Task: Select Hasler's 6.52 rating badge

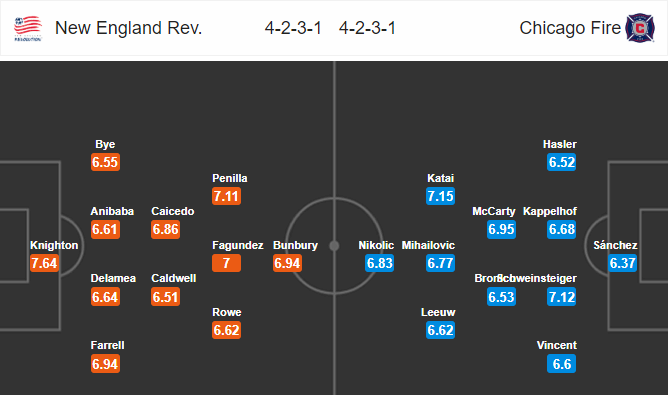Action: (x=561, y=162)
